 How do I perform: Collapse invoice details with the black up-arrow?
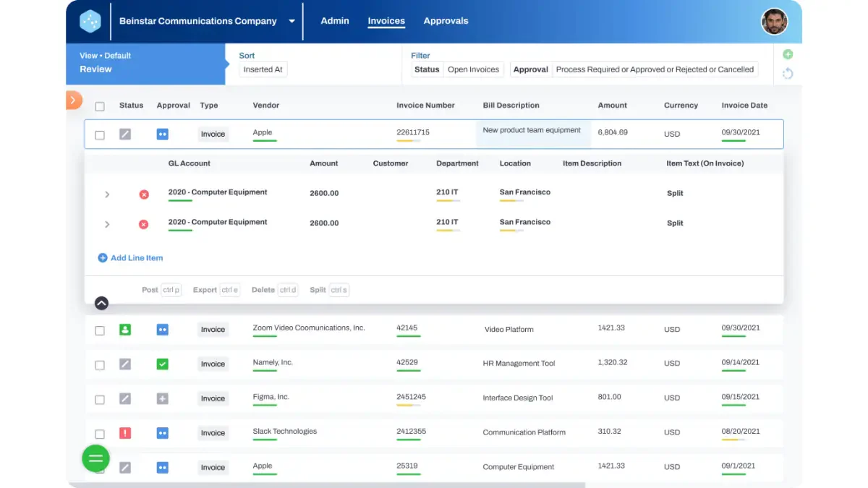[x=101, y=304]
